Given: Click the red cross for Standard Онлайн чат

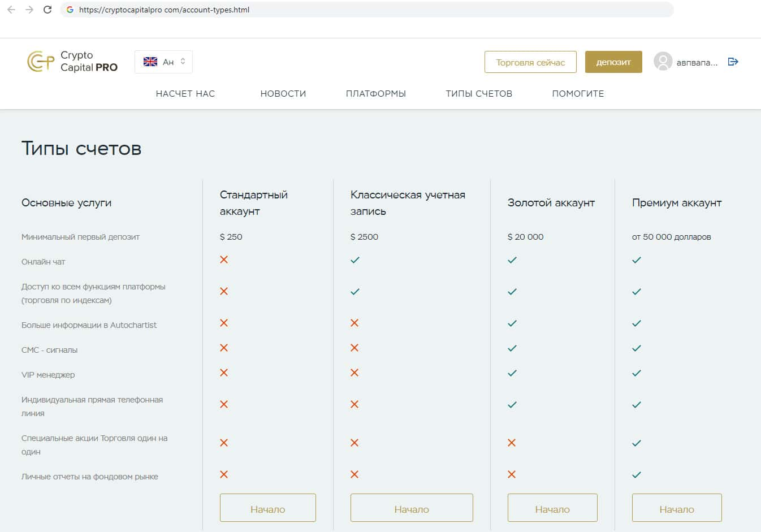Looking at the screenshot, I should (224, 259).
